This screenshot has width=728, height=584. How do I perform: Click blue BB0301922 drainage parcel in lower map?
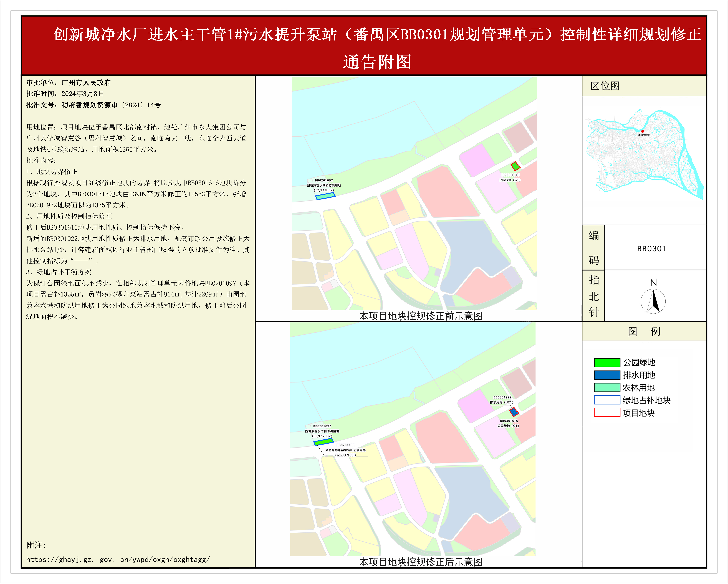[x=514, y=412]
